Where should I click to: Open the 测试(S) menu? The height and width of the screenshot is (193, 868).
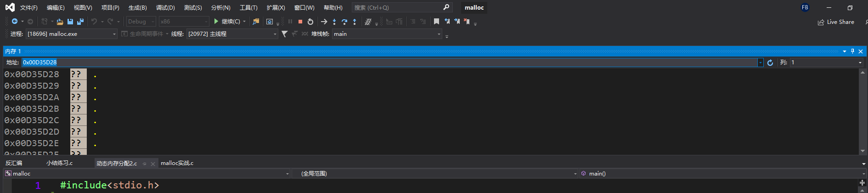(x=193, y=8)
